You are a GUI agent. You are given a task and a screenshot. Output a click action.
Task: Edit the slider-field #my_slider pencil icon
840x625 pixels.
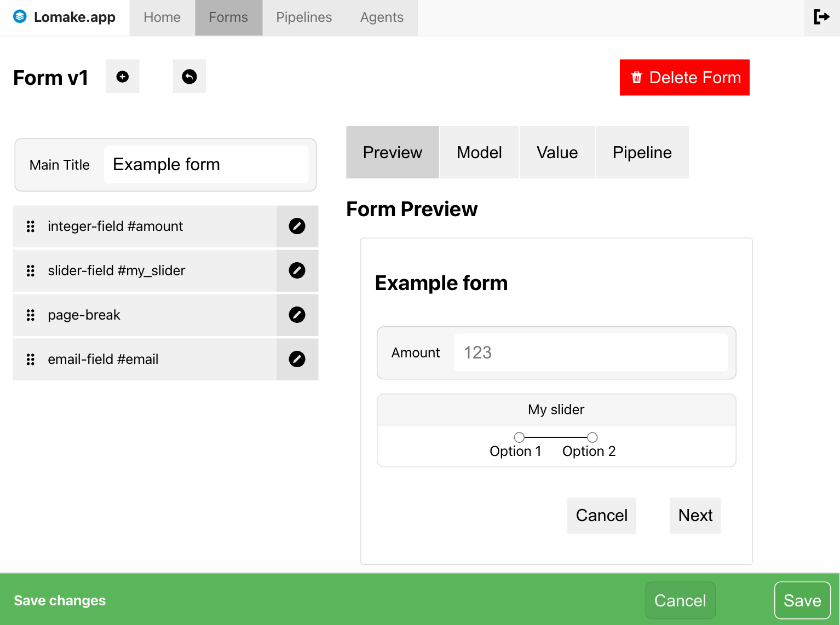coord(297,270)
